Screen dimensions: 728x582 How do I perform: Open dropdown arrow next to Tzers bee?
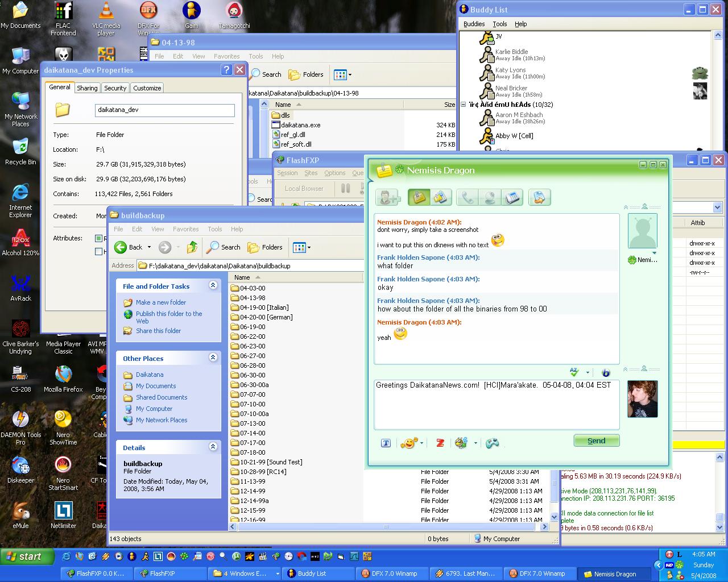click(x=475, y=443)
